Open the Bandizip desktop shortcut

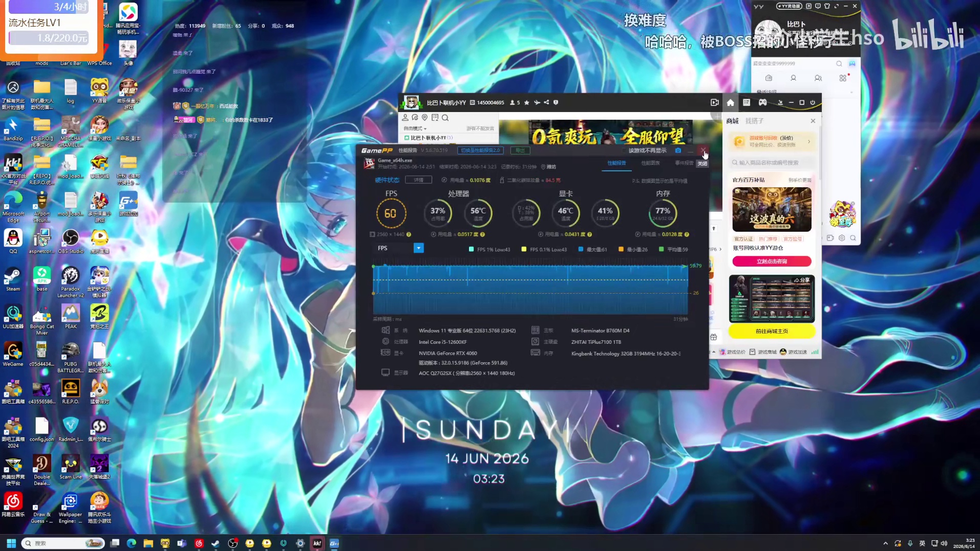[13, 129]
